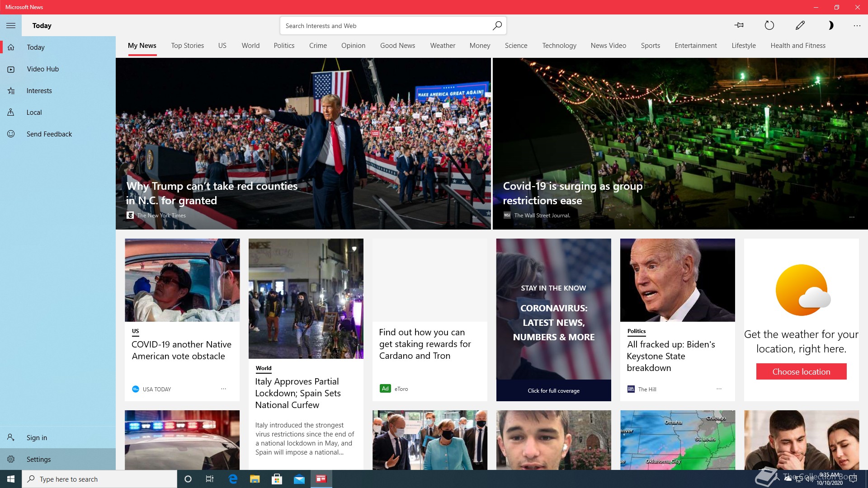Open File Explorer from taskbar
The image size is (868, 488).
click(255, 479)
